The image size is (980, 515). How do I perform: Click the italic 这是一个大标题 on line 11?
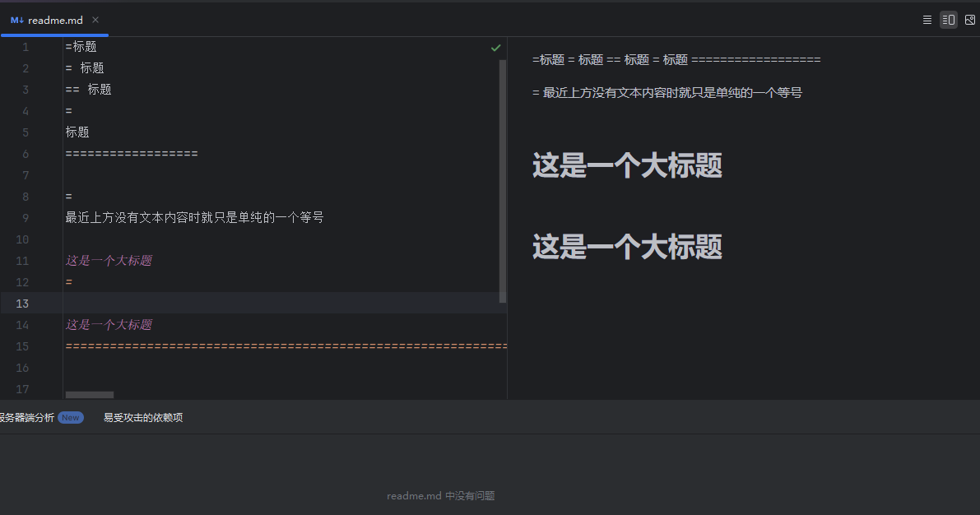click(x=109, y=261)
